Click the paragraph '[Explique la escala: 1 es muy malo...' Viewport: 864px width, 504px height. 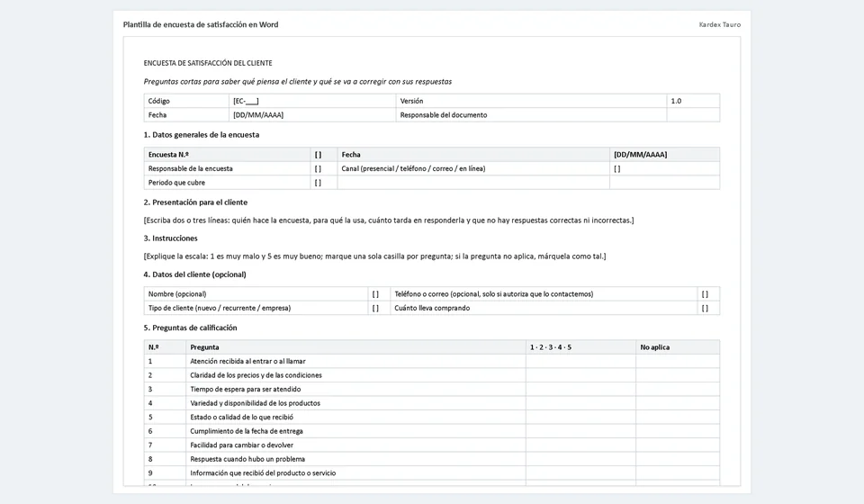374,256
